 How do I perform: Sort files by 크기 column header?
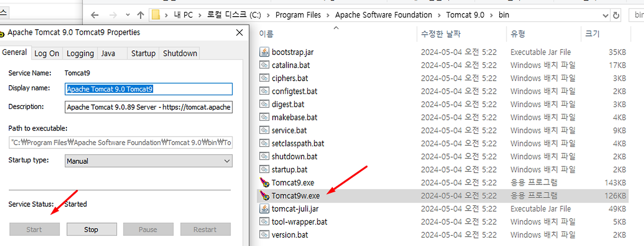coord(592,34)
